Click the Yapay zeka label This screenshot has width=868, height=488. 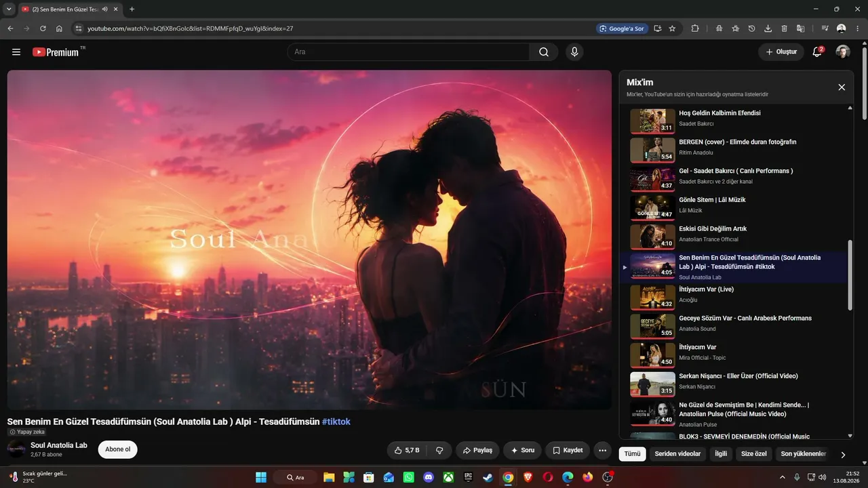pyautogui.click(x=27, y=432)
